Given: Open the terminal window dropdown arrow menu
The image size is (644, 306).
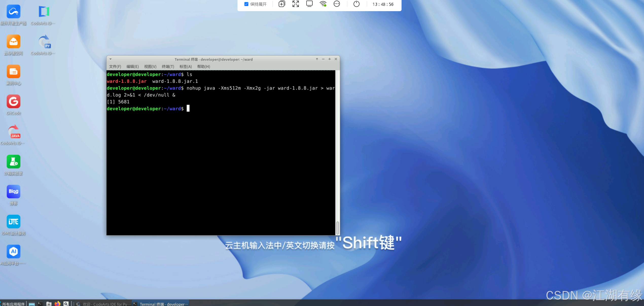Looking at the screenshot, I should (x=111, y=59).
